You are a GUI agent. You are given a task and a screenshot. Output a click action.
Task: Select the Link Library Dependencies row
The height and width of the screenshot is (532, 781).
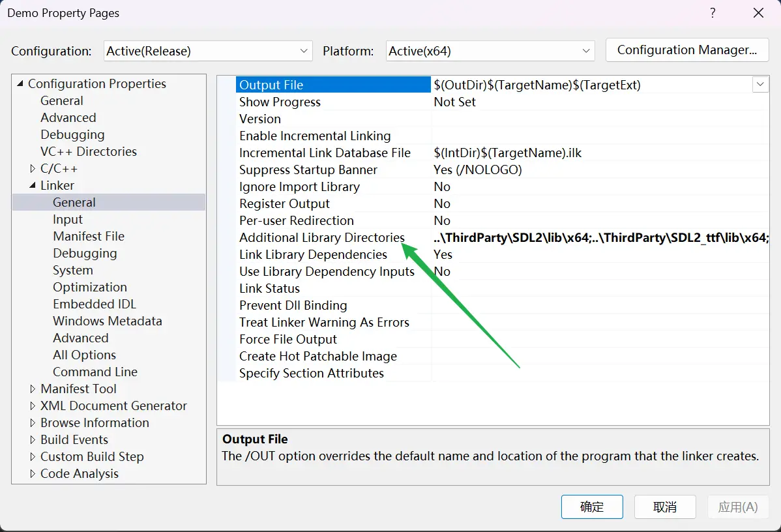313,254
